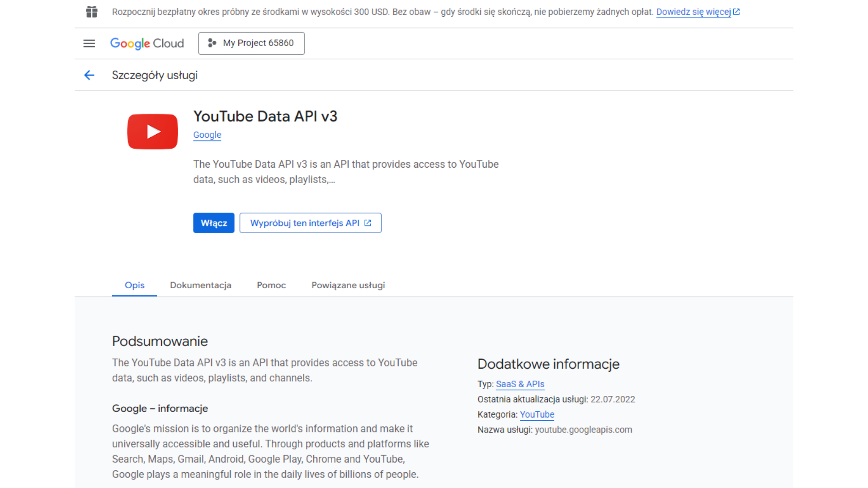Click Wypróbuj ten interfejs API button

(311, 223)
